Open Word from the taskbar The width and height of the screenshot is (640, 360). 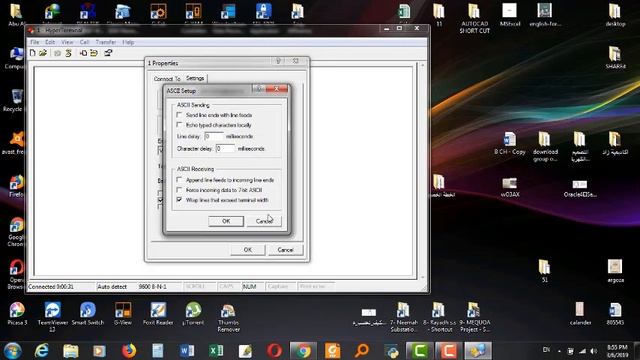click(187, 351)
